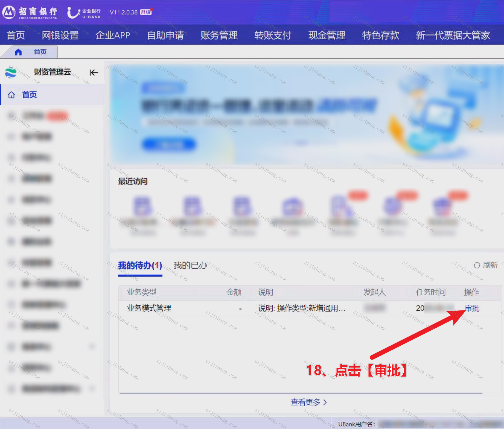The width and height of the screenshot is (504, 429).
Task: Open the 特色存款 menu
Action: (381, 35)
